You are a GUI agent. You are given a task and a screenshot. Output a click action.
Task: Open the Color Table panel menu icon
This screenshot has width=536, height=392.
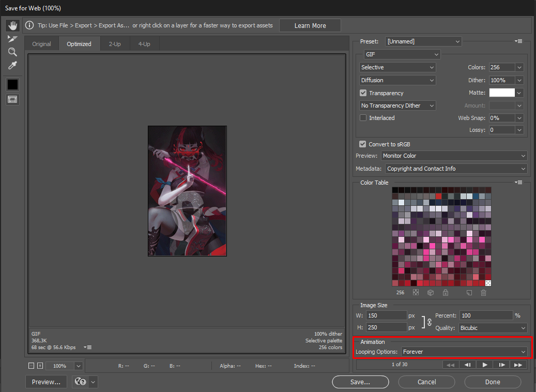click(x=518, y=183)
